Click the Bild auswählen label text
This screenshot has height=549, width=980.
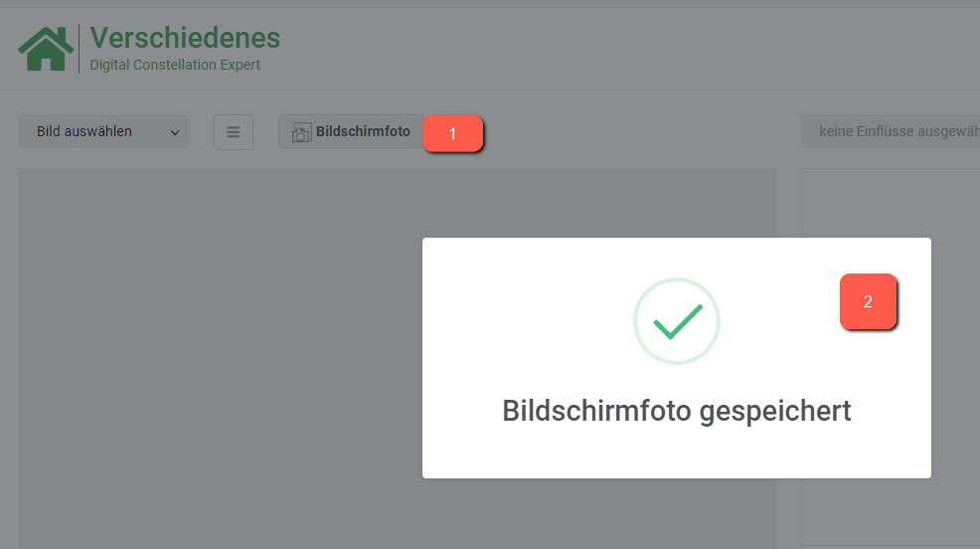[x=84, y=131]
